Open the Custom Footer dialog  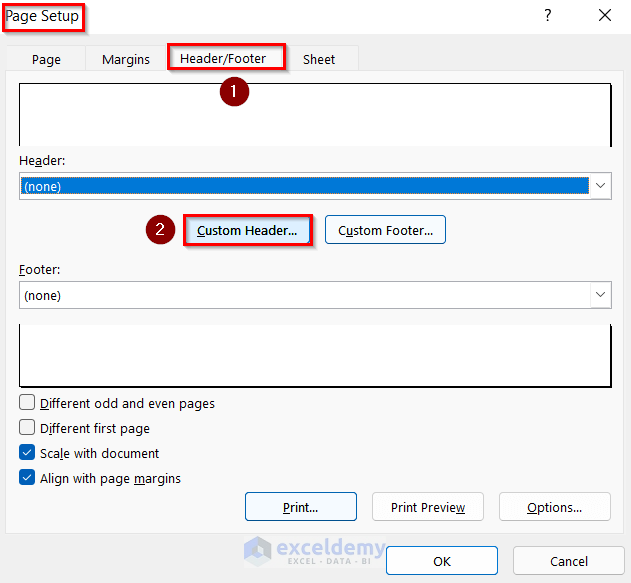pos(386,230)
